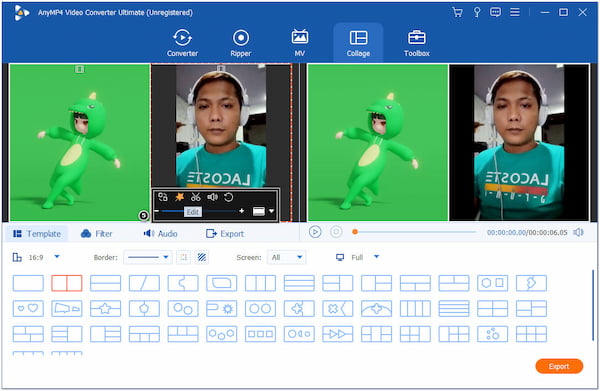This screenshot has height=391, width=600.
Task: Click the minus zoom-out button in clip toolbar
Action: coord(157,211)
